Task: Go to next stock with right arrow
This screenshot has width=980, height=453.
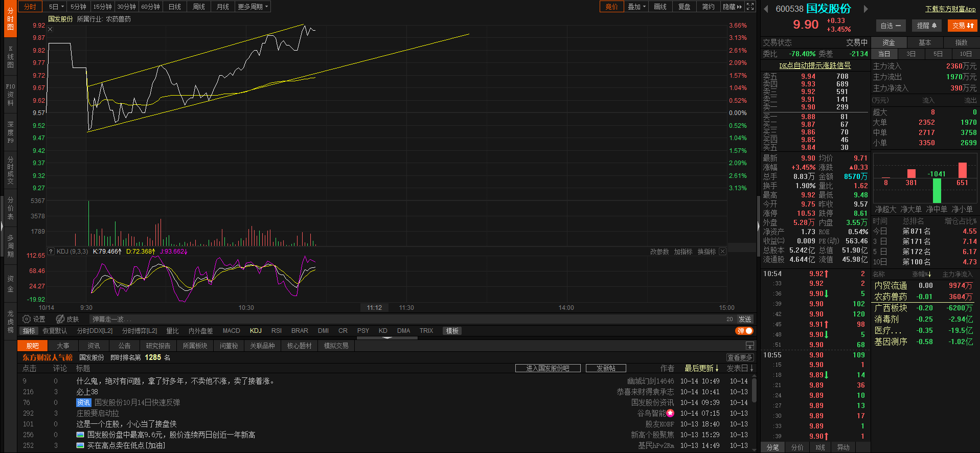Action: (x=865, y=9)
